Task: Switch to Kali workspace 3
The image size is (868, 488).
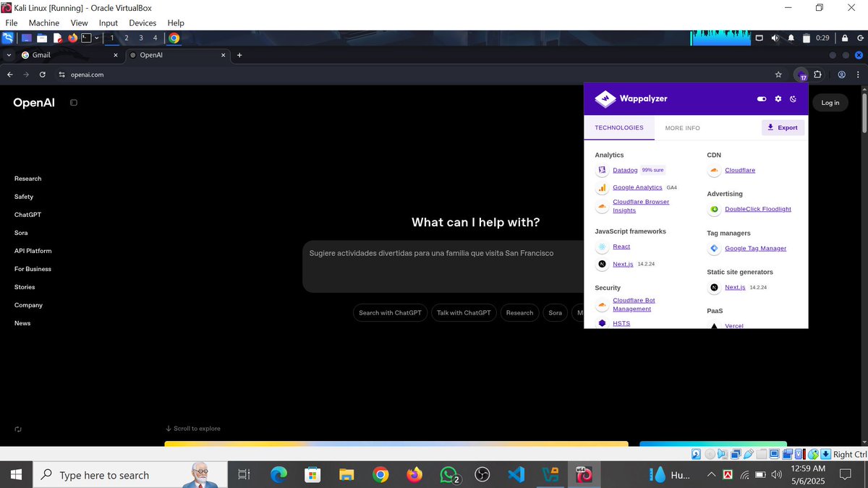Action: pyautogui.click(x=140, y=38)
